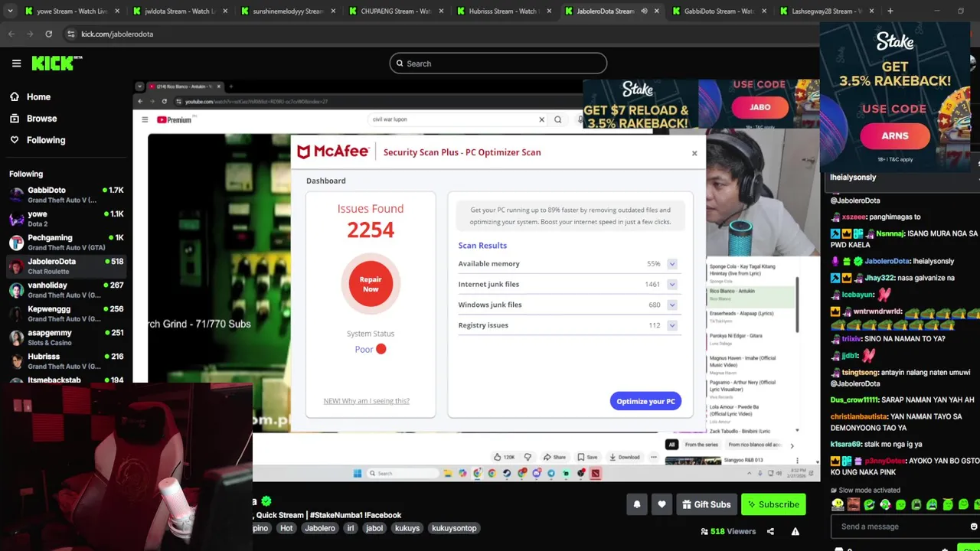Open YouTube guide hamburger menu in stream
This screenshot has width=980, height=551.
coord(145,119)
